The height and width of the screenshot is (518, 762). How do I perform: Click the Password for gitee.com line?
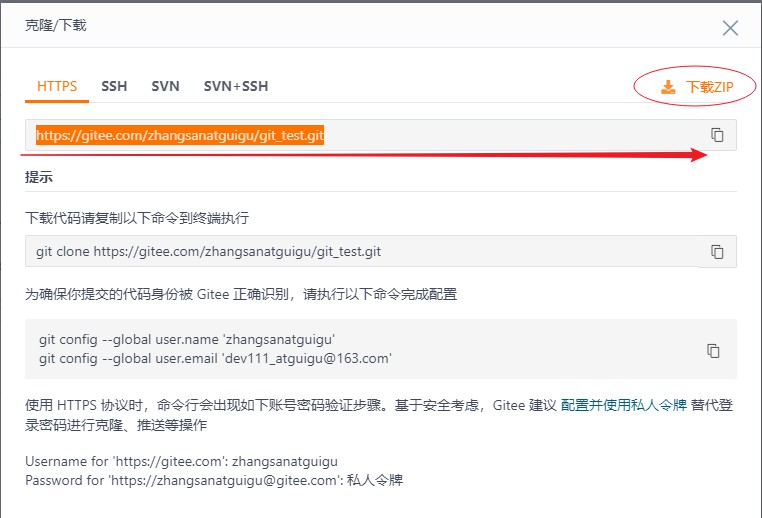pyautogui.click(x=214, y=481)
